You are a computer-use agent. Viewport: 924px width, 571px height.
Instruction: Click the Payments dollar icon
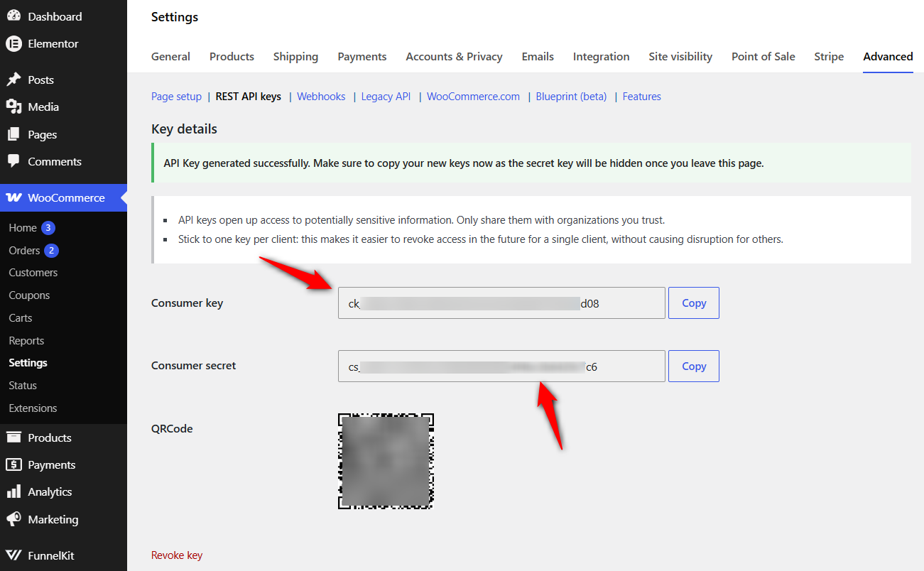pos(13,464)
